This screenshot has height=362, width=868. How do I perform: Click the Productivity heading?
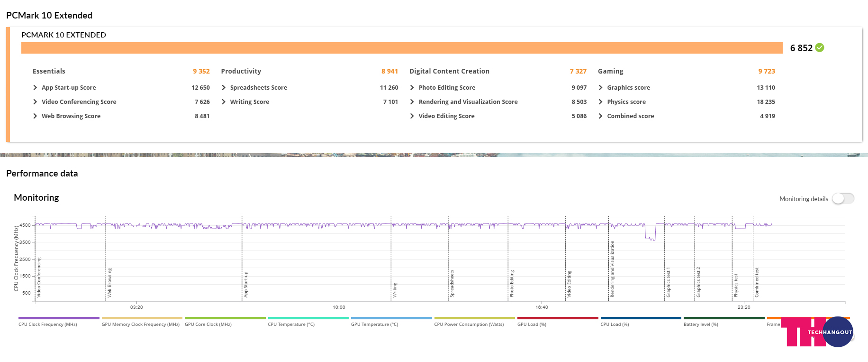(241, 71)
